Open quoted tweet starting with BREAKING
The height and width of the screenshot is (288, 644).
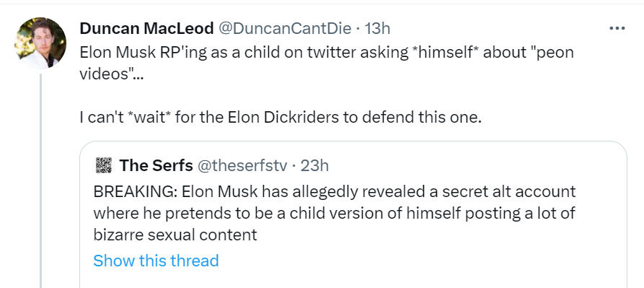point(335,213)
